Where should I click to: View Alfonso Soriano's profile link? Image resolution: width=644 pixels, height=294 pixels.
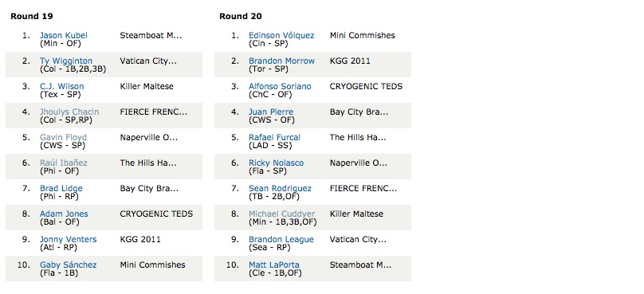[x=280, y=86]
